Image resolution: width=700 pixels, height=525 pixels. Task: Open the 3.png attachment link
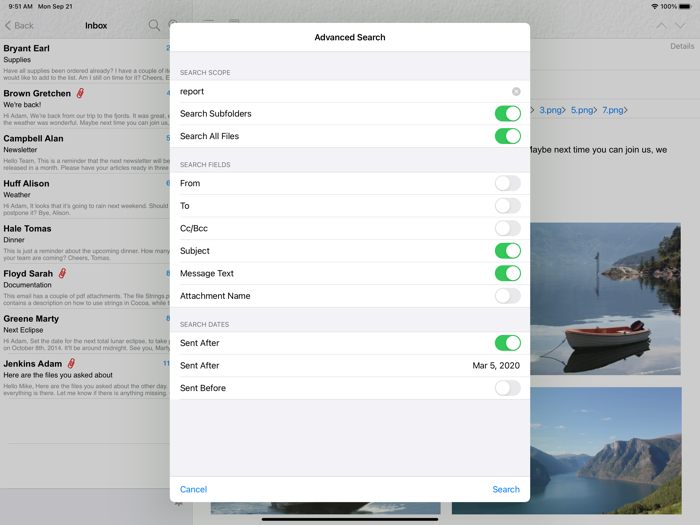550,110
